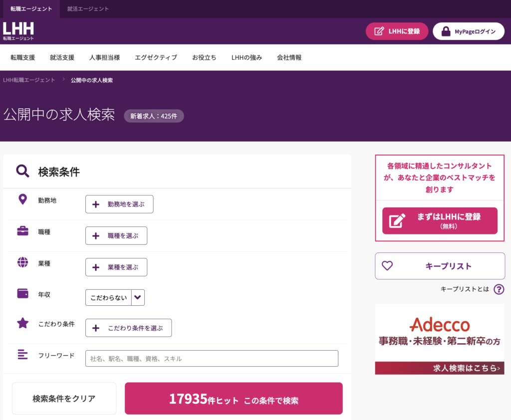
Task: Click LHH転職エージェント breadcrumb link
Action: pos(29,80)
